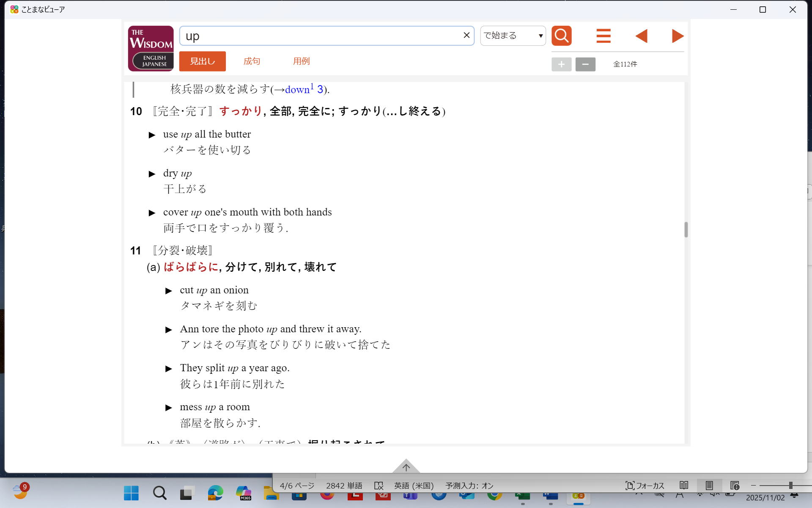Click the orange search magnifier button
Screen dimensions: 812x508
tap(561, 36)
